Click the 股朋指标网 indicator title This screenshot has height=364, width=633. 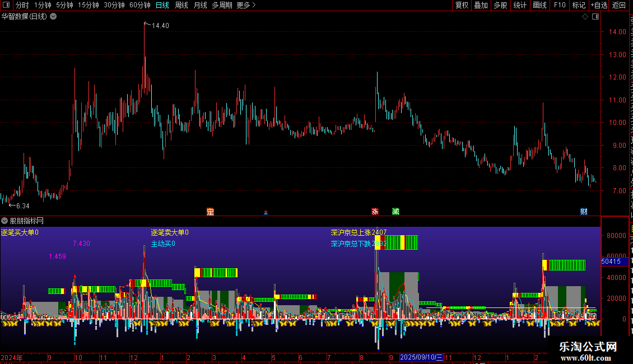click(27, 221)
